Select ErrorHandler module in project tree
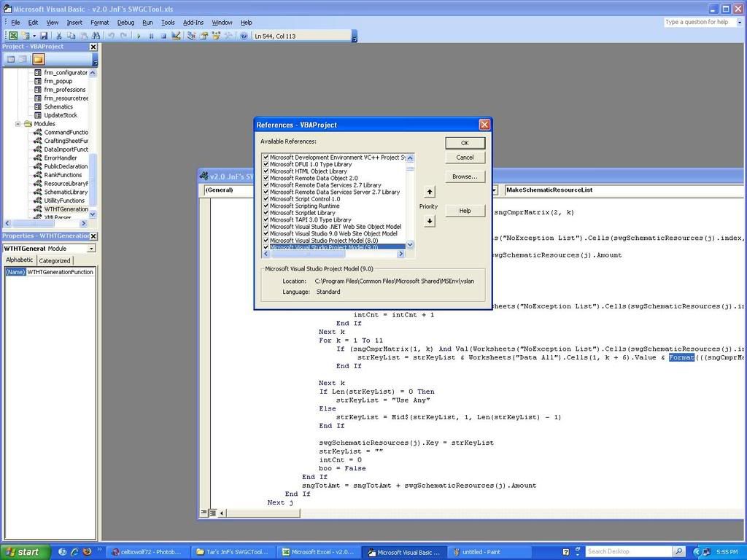 click(61, 158)
